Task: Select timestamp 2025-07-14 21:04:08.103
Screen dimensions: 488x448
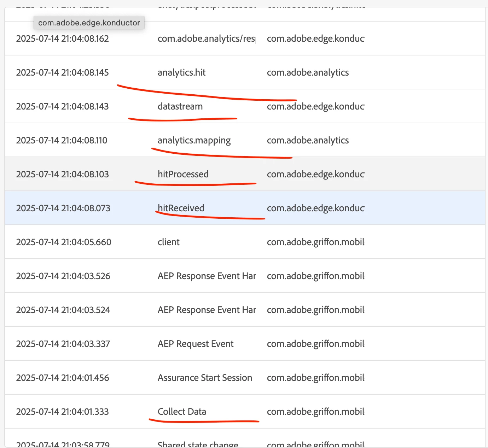Action: coord(62,174)
